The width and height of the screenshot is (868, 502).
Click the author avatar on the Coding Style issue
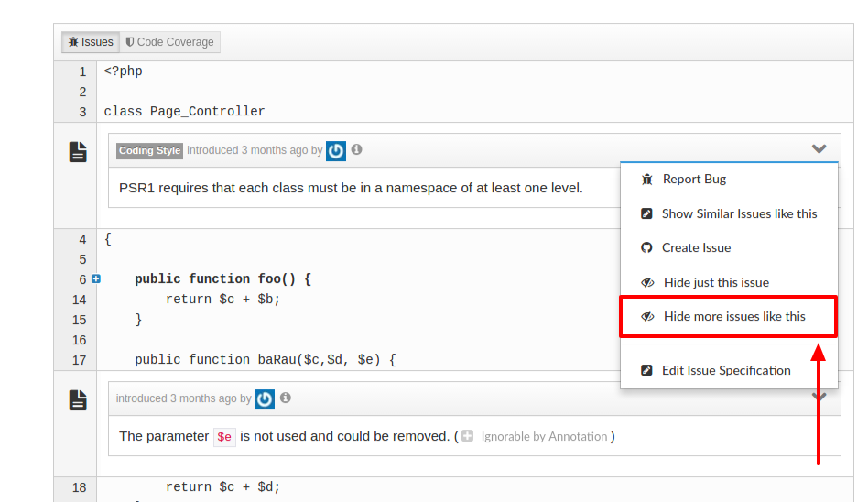tap(336, 150)
